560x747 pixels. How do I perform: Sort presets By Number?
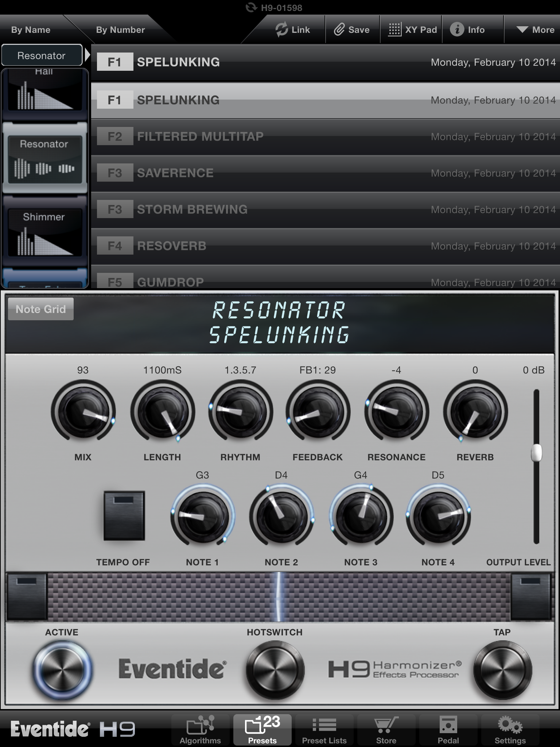click(x=120, y=30)
